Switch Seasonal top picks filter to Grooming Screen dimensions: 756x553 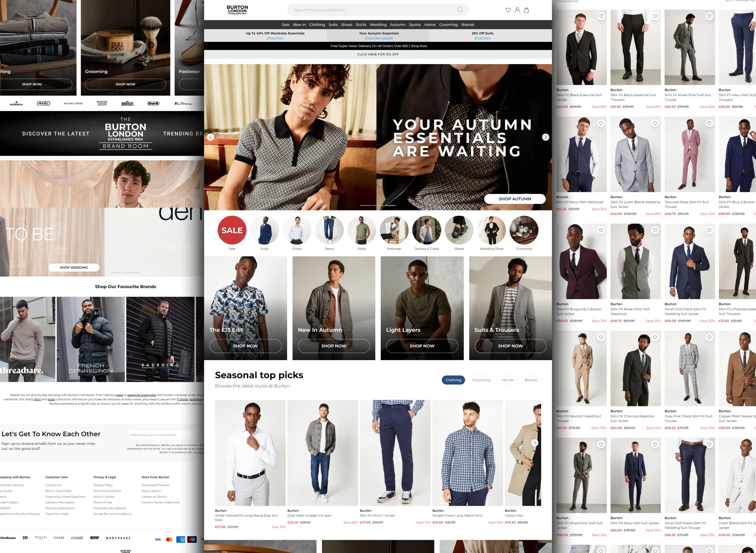(x=481, y=380)
